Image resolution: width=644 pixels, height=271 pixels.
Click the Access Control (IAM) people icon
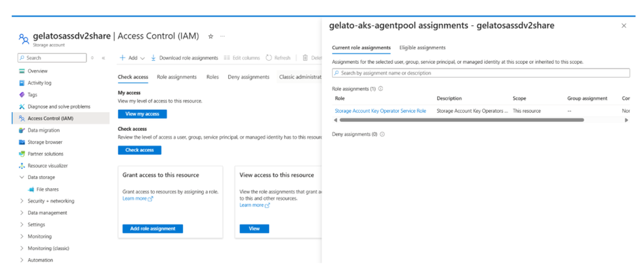coord(22,119)
